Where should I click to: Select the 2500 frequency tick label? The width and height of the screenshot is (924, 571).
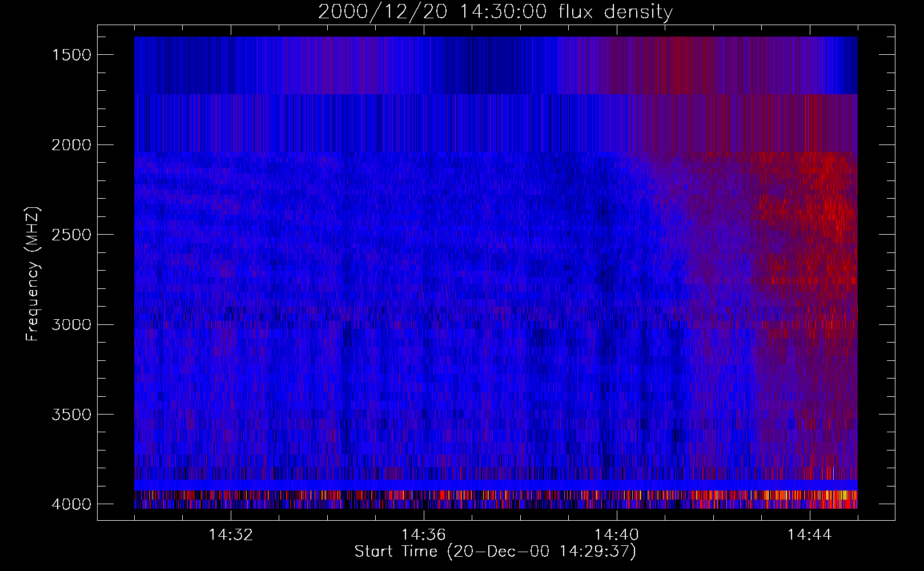[x=71, y=235]
